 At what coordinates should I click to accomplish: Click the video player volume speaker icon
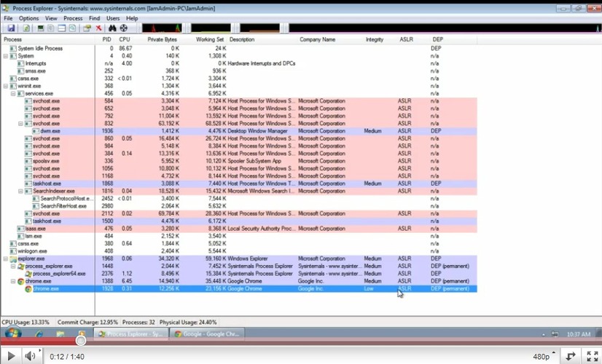pos(30,356)
